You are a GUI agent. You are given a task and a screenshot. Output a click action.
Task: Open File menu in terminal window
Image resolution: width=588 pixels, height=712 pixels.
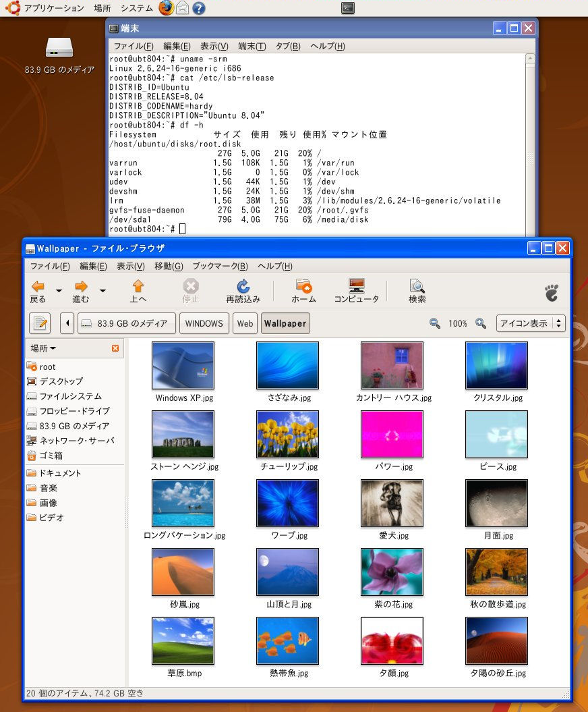tap(134, 46)
